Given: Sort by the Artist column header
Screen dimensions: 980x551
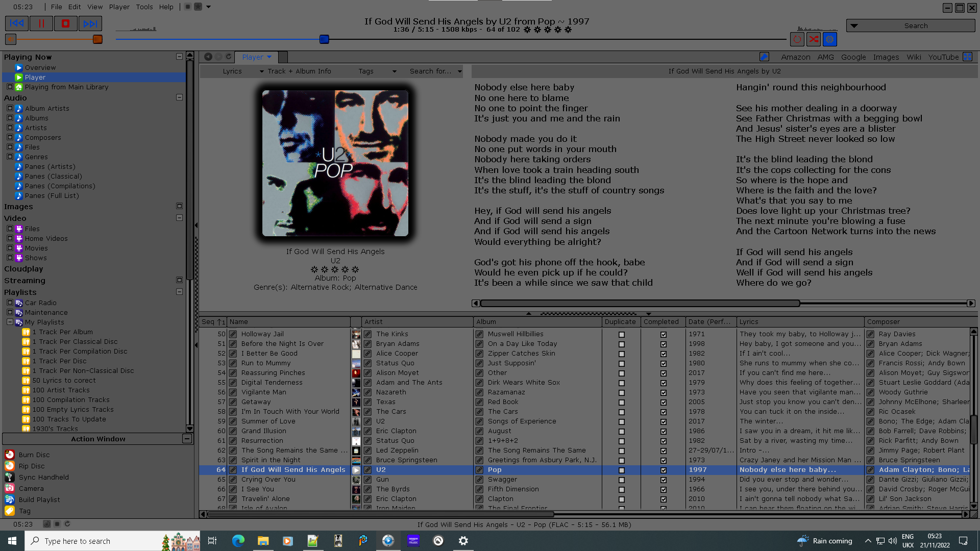Looking at the screenshot, I should click(418, 322).
